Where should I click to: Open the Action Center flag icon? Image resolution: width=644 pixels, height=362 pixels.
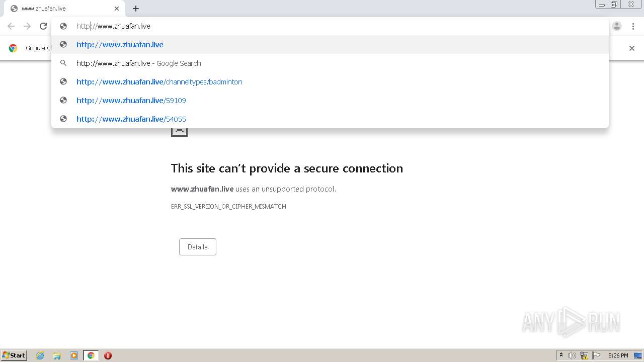(x=596, y=355)
